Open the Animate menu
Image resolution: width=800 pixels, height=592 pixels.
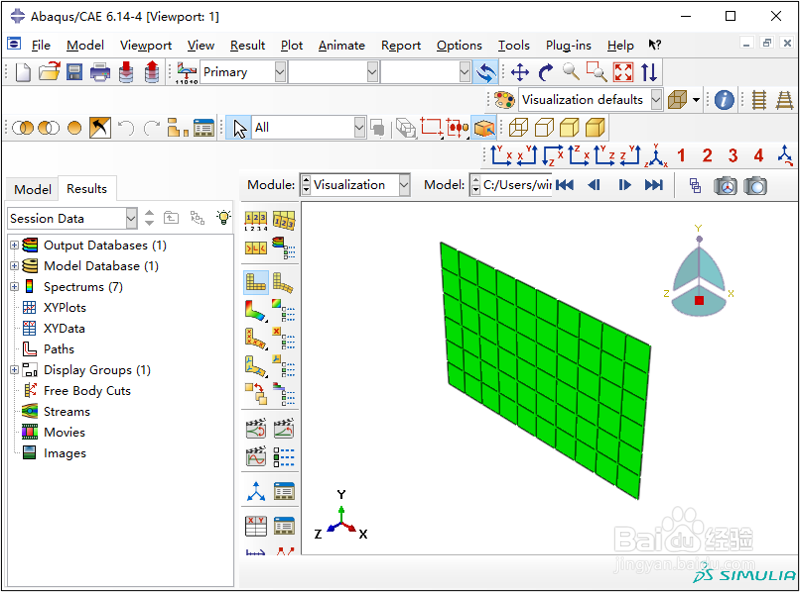[x=341, y=45]
